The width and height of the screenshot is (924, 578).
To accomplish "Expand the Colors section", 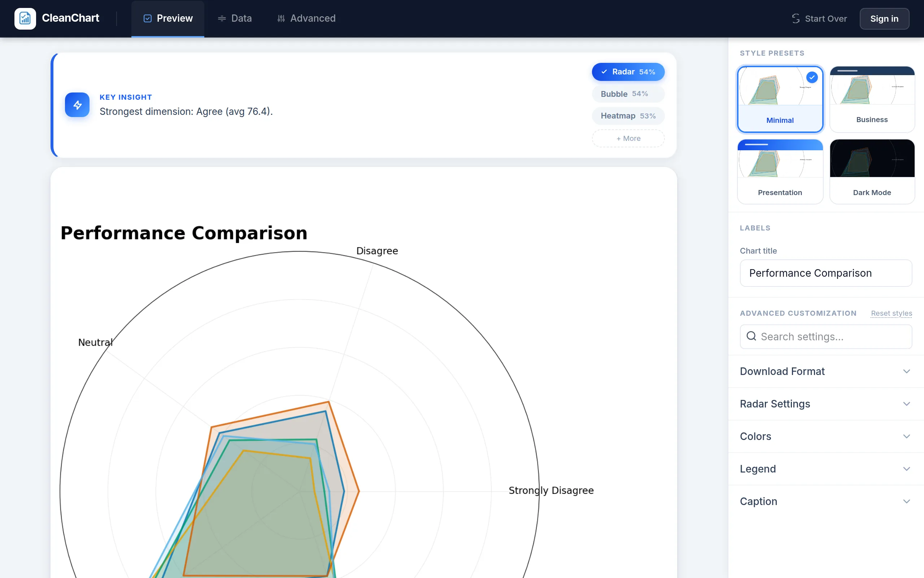I will 826,436.
